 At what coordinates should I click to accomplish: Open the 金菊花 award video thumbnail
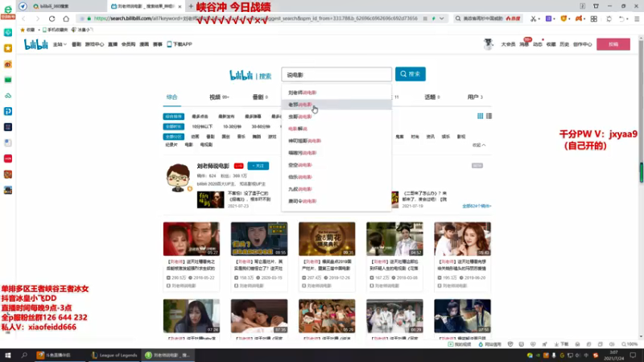click(327, 239)
